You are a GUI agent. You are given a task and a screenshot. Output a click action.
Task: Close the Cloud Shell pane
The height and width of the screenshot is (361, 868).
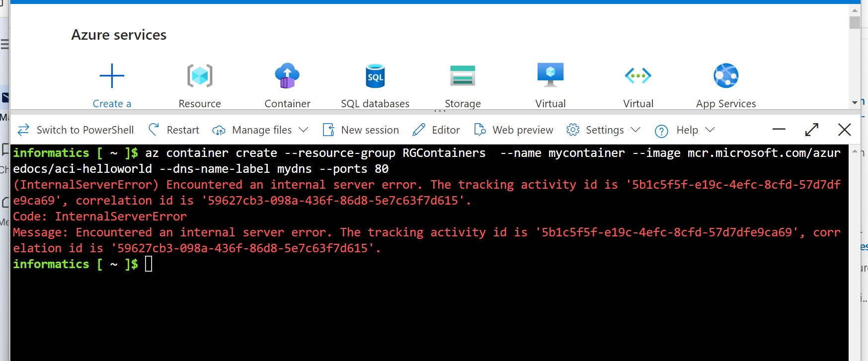(844, 130)
